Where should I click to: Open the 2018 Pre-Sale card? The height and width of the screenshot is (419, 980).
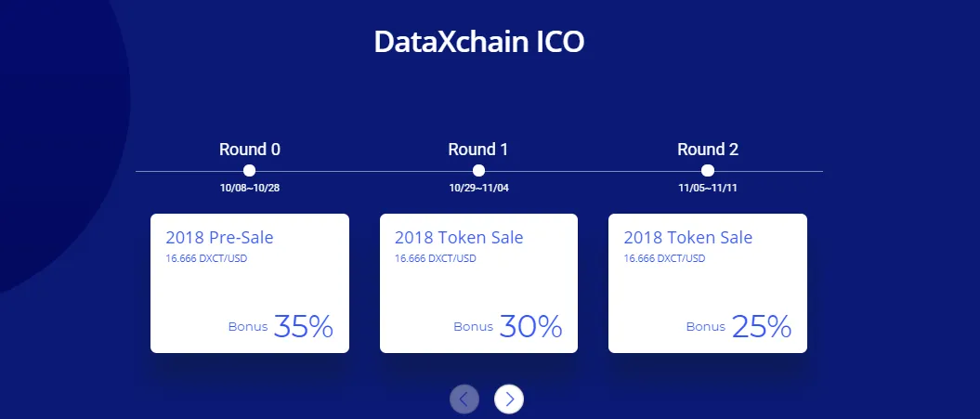point(249,283)
